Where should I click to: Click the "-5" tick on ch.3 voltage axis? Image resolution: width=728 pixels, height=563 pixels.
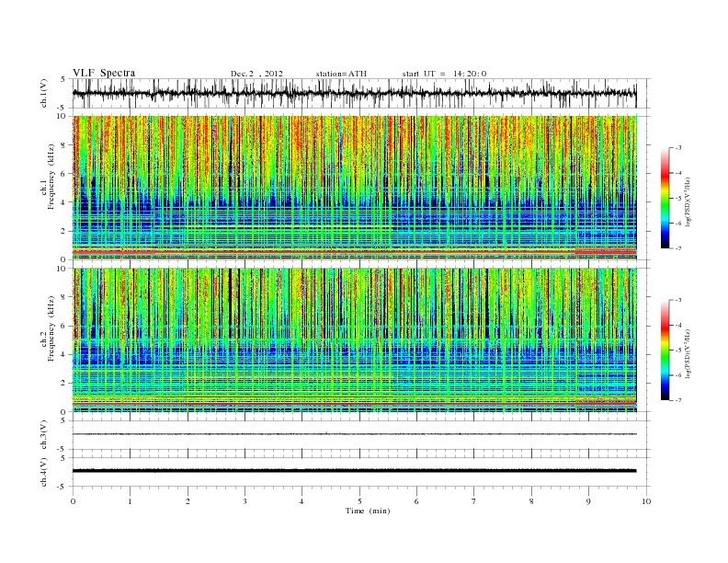[x=63, y=450]
